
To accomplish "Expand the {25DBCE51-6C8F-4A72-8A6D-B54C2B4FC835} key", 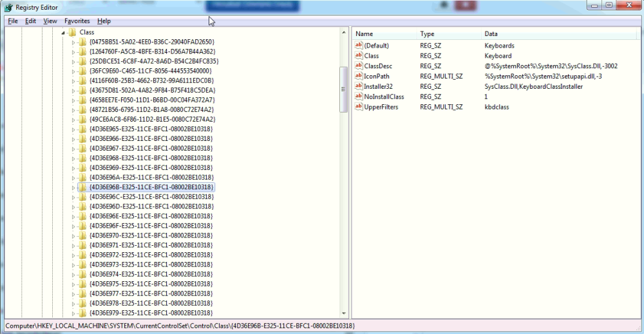I will coord(73,62).
